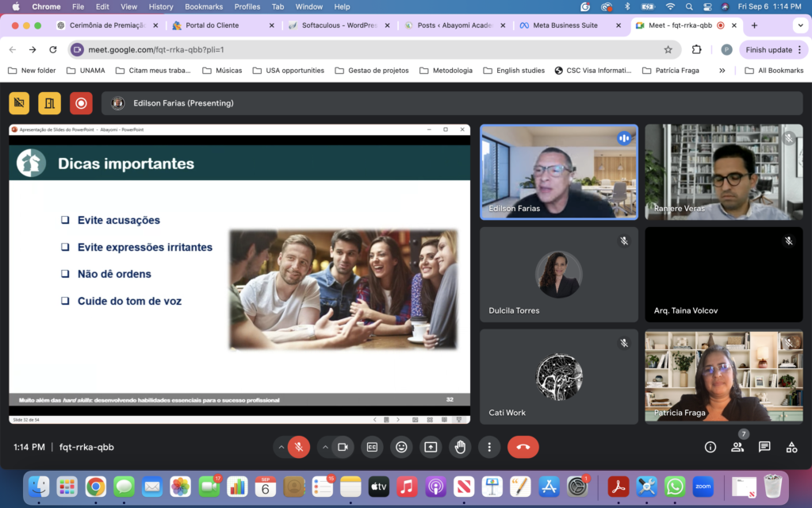Open the Bookmarks menu in menu bar
The height and width of the screenshot is (508, 812).
click(x=203, y=6)
